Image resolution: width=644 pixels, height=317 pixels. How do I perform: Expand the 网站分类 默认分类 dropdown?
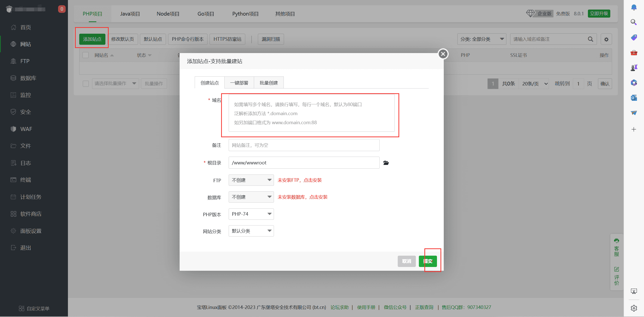(251, 231)
